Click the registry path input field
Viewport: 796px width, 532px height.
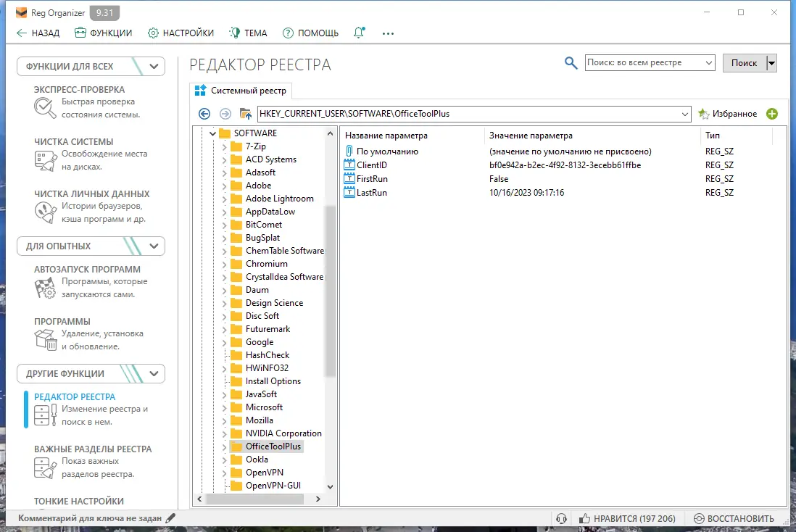tap(468, 114)
